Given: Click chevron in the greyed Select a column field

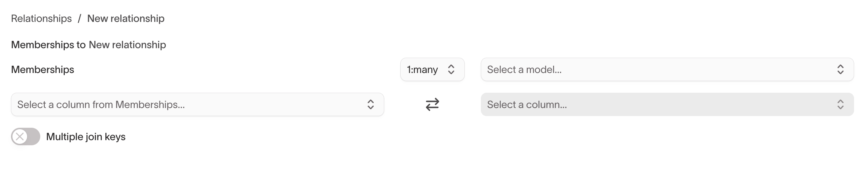Looking at the screenshot, I should coord(840,105).
